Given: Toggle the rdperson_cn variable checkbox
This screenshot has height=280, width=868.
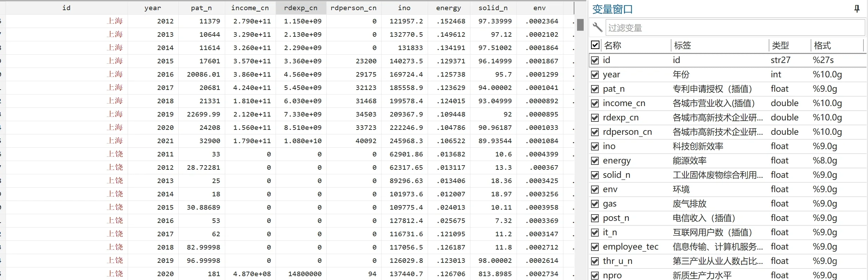Looking at the screenshot, I should click(x=595, y=132).
